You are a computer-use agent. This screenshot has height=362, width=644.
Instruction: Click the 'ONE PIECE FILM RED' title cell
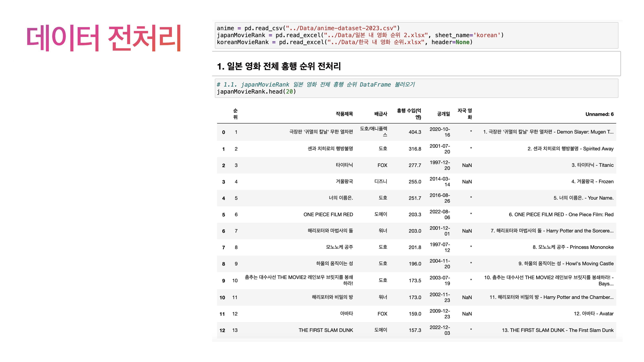click(328, 215)
